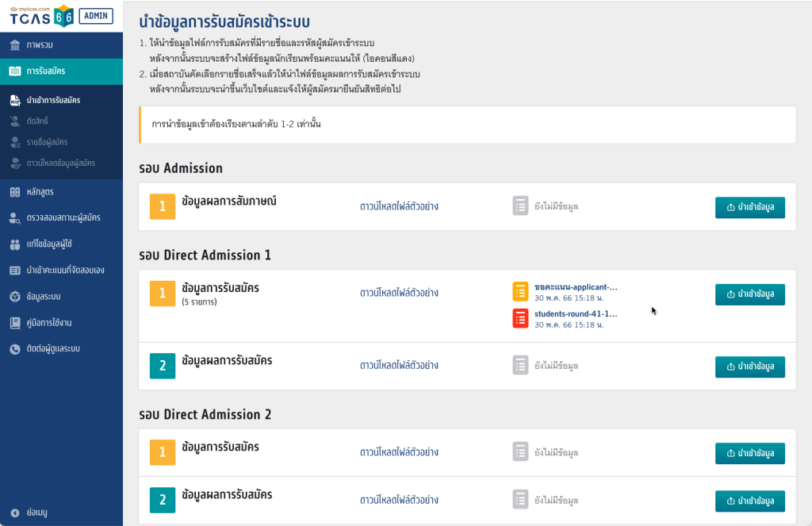The height and width of the screenshot is (526, 812).
Task: Click students-round-41 file name link
Action: click(576, 313)
